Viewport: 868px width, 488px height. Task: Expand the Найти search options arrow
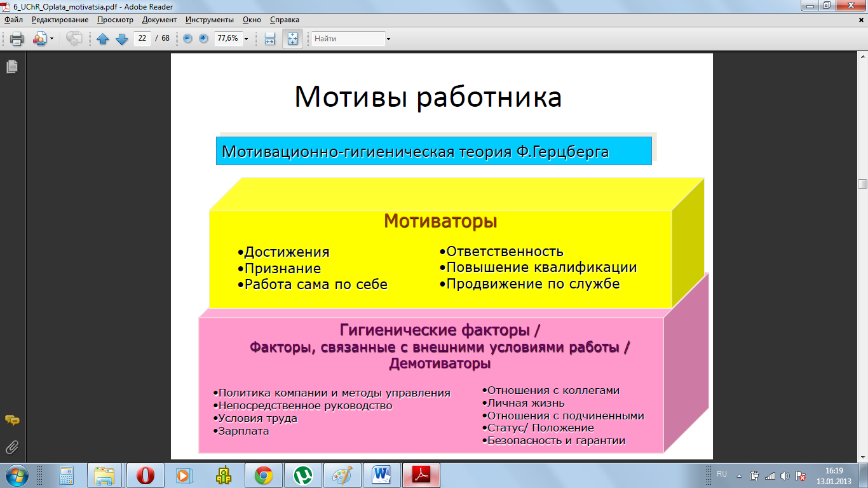(388, 39)
